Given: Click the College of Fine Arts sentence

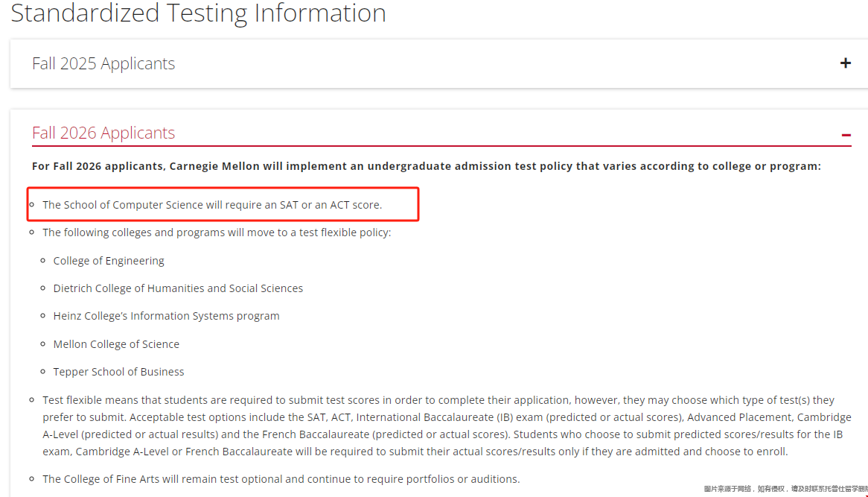Looking at the screenshot, I should point(281,479).
